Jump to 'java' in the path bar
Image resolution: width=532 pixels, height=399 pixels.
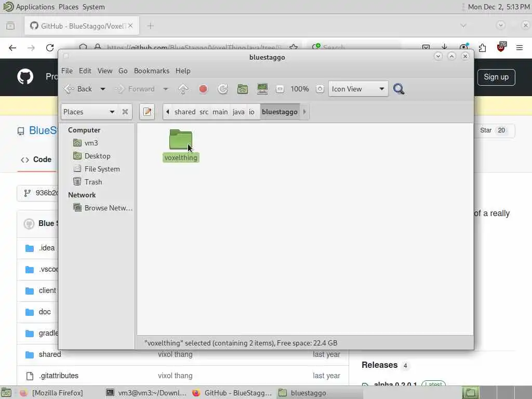pyautogui.click(x=238, y=112)
